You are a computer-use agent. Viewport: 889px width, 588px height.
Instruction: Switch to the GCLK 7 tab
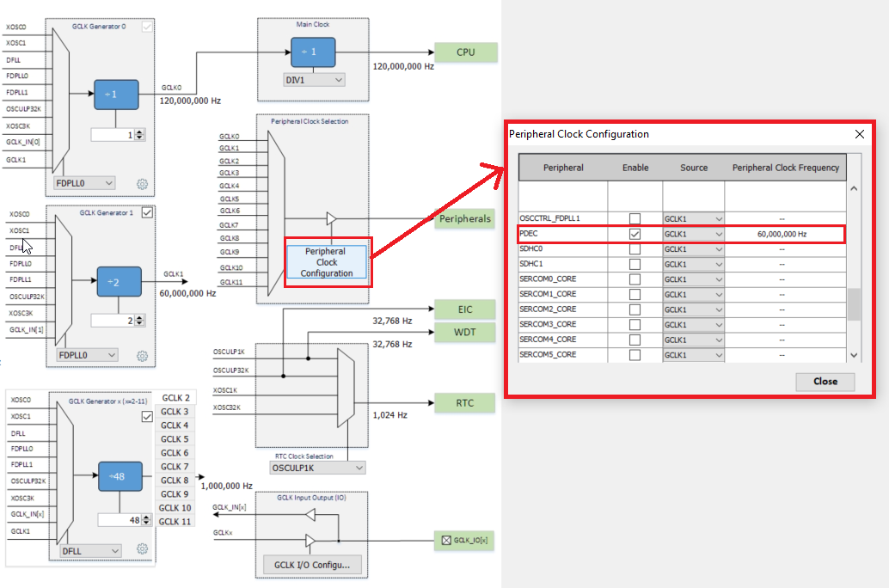[175, 467]
